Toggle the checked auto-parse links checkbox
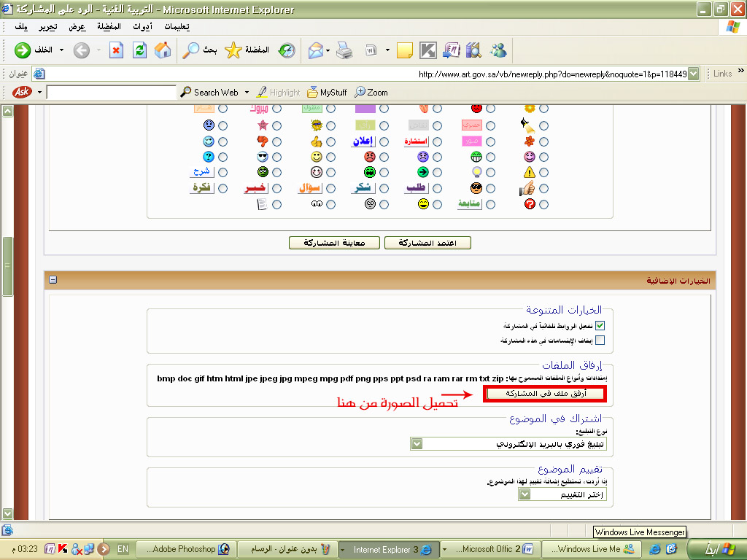Screen dimensions: 747x560 [x=600, y=326]
